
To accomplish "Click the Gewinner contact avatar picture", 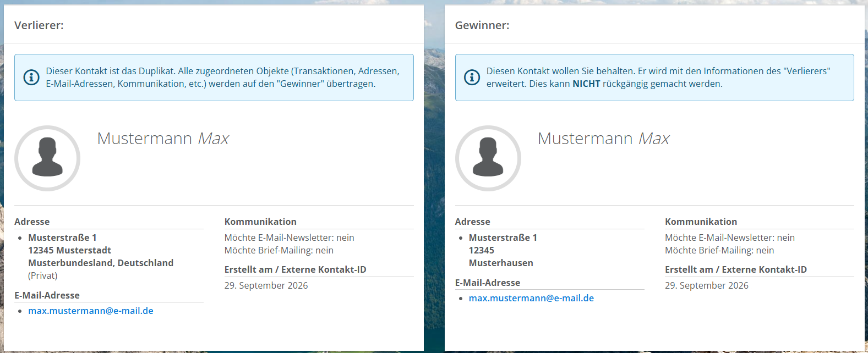I will 488,158.
